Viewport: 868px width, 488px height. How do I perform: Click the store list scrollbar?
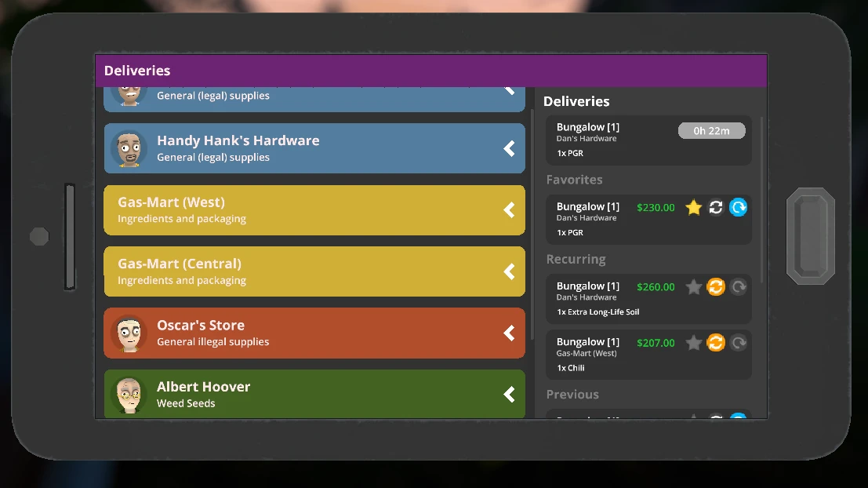(532, 224)
